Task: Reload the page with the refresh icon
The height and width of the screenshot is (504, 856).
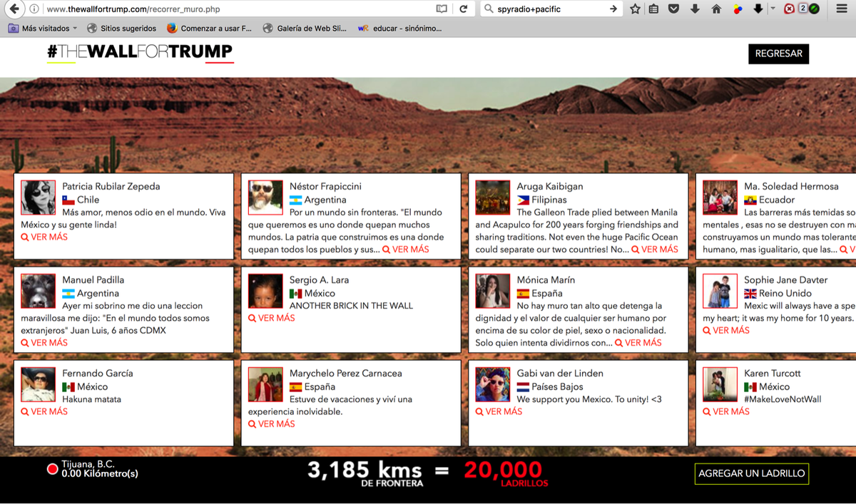Action: (463, 9)
